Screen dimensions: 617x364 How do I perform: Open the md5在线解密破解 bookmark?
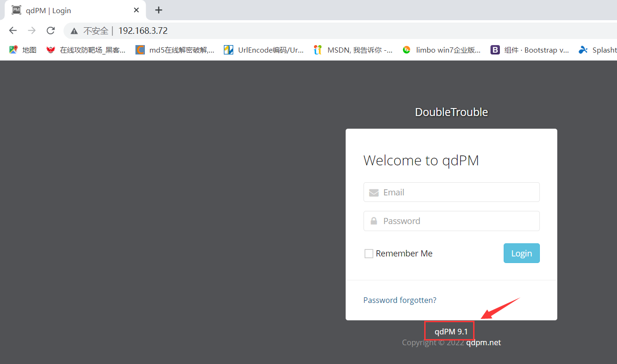click(175, 50)
